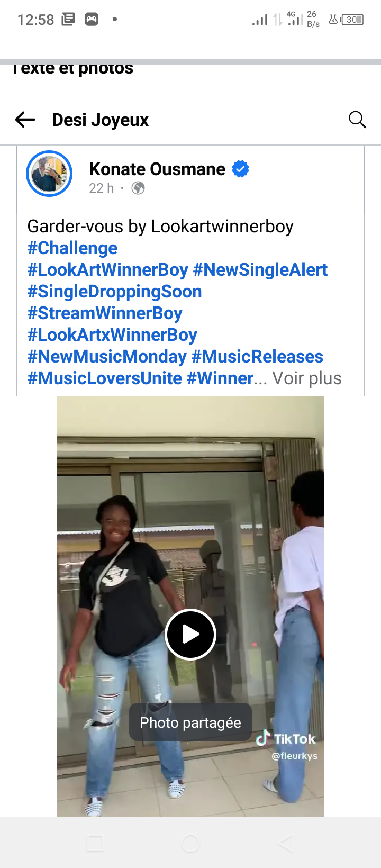The width and height of the screenshot is (381, 868).
Task: Tap the TikTok logo watermark
Action: point(286,738)
